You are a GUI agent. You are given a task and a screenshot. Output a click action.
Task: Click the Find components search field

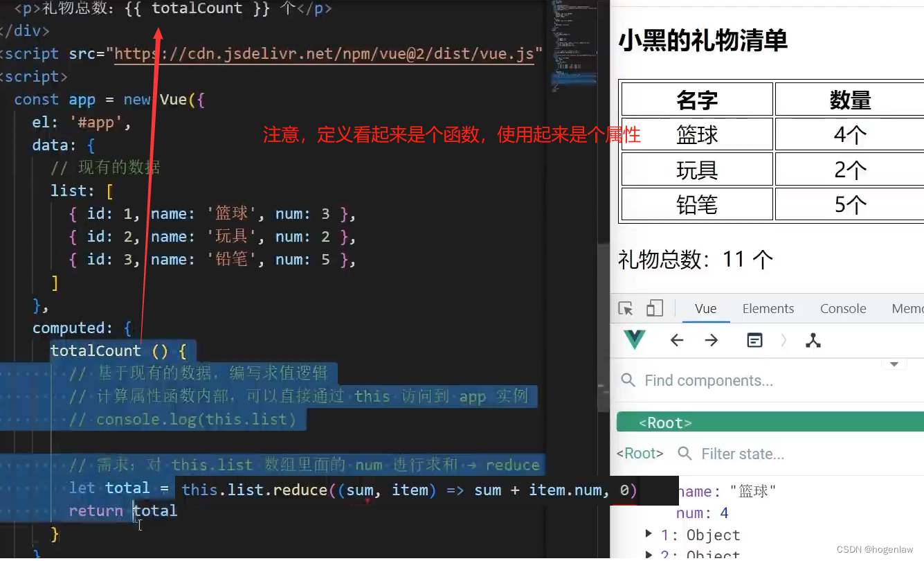coord(709,380)
